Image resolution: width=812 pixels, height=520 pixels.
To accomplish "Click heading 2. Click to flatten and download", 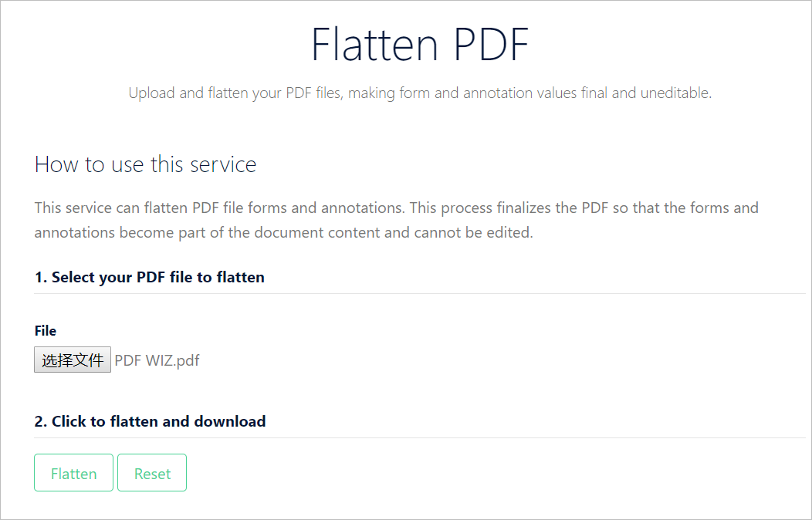I will [x=150, y=421].
